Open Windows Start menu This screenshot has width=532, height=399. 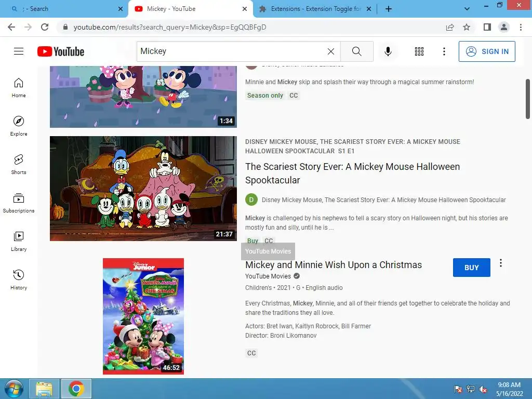point(14,389)
